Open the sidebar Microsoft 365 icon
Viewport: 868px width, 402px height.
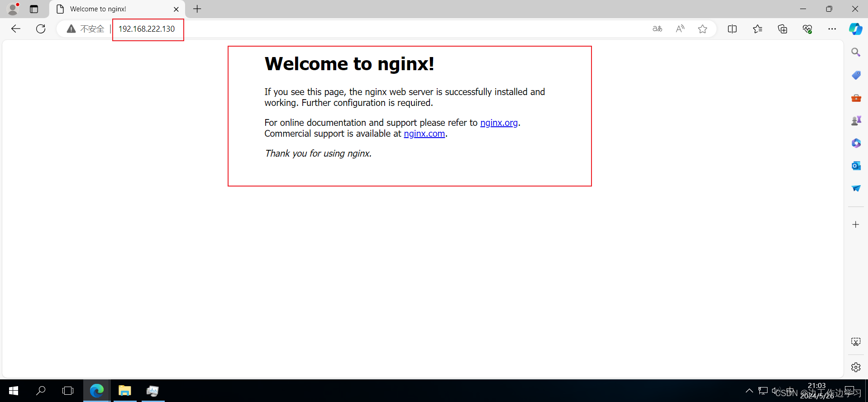pyautogui.click(x=856, y=143)
